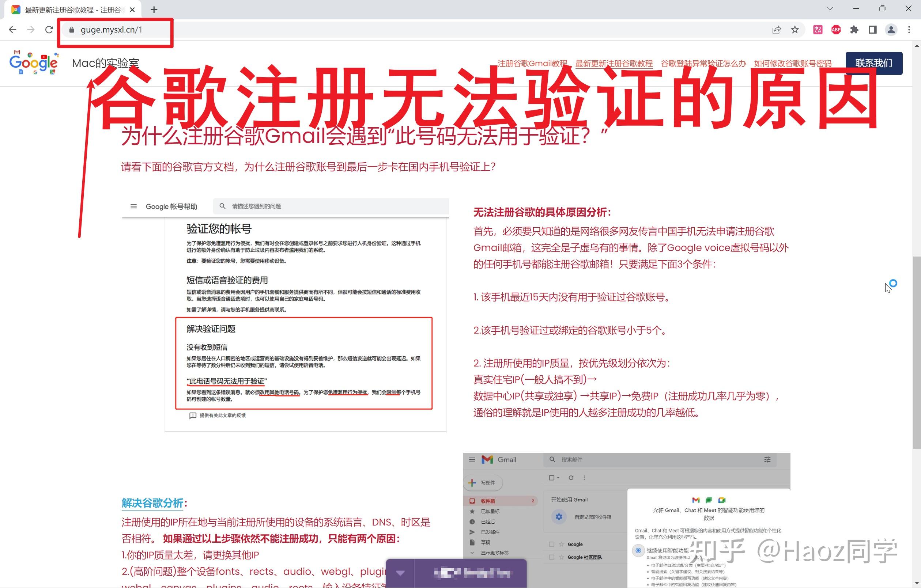921x588 pixels.
Task: Click the green Chat icon in dialog
Action: click(x=709, y=500)
